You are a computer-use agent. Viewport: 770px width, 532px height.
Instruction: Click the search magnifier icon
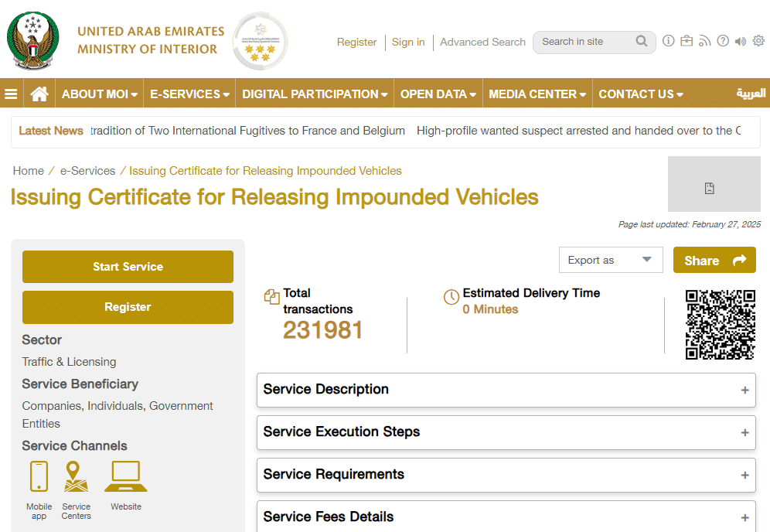pos(642,42)
